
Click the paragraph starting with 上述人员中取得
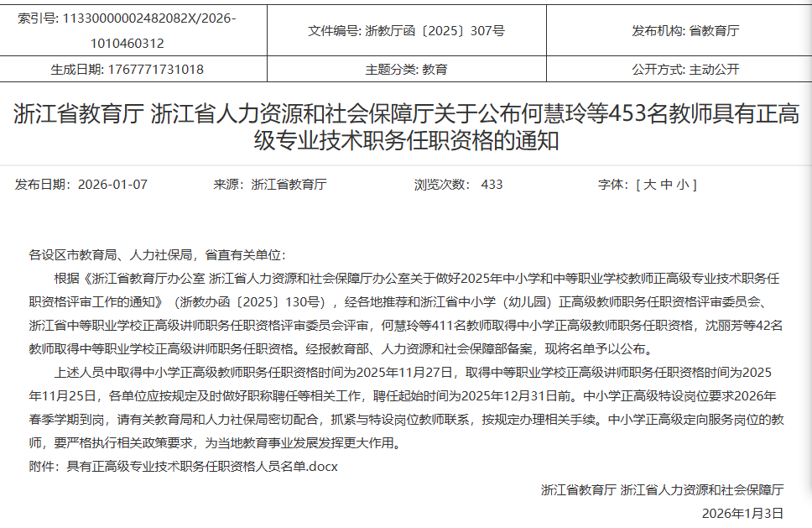tap(407, 408)
